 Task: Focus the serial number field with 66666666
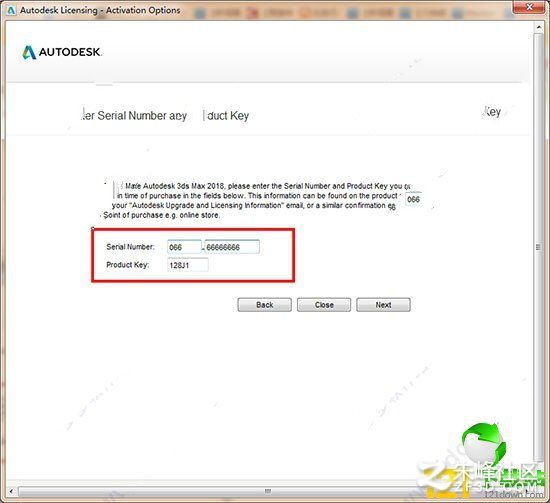pyautogui.click(x=232, y=247)
